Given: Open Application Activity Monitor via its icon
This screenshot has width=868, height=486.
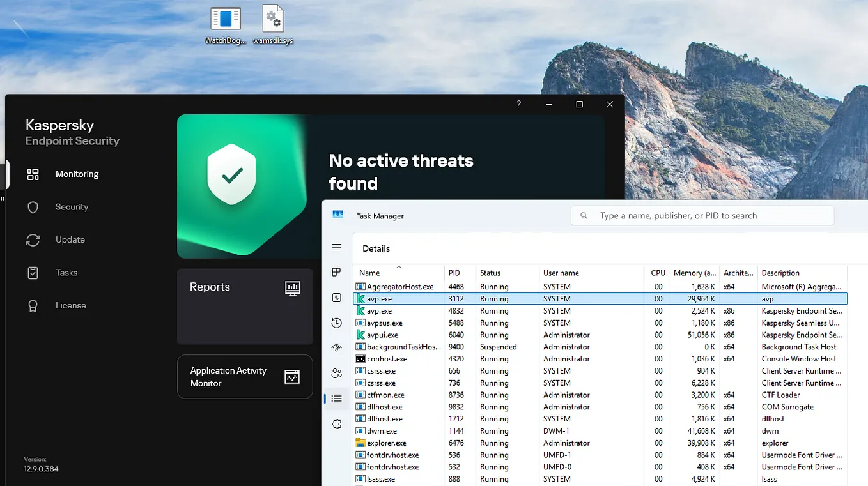Looking at the screenshot, I should click(292, 377).
